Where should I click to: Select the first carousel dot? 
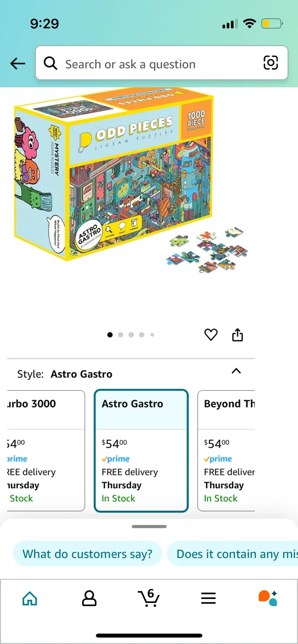tap(110, 335)
